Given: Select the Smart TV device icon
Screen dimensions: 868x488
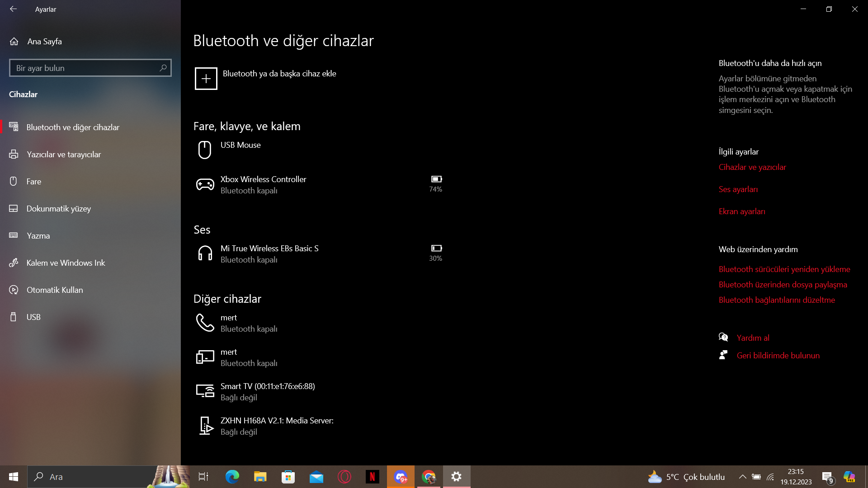Looking at the screenshot, I should point(205,391).
